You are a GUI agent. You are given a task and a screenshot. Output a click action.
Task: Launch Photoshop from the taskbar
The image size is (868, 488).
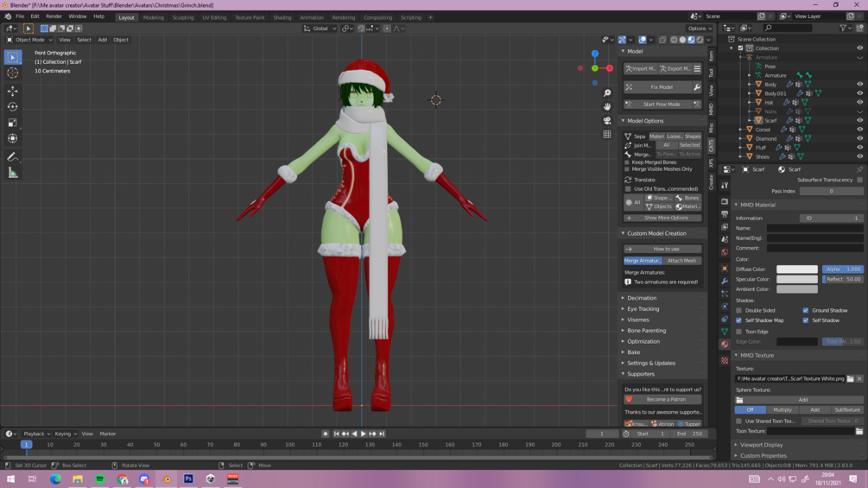pyautogui.click(x=188, y=479)
